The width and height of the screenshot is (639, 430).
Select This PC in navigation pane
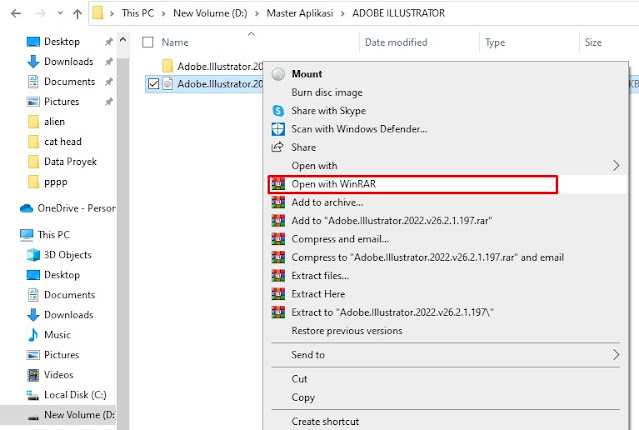click(53, 235)
